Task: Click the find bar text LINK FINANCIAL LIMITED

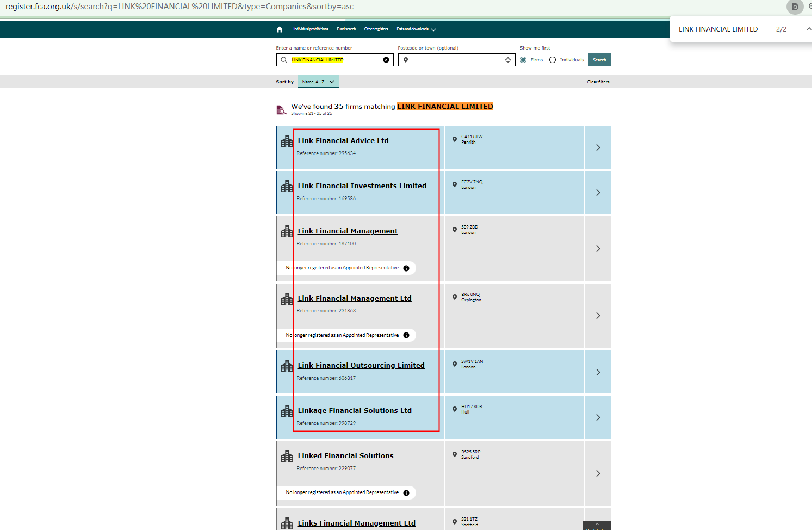Action: coord(718,29)
